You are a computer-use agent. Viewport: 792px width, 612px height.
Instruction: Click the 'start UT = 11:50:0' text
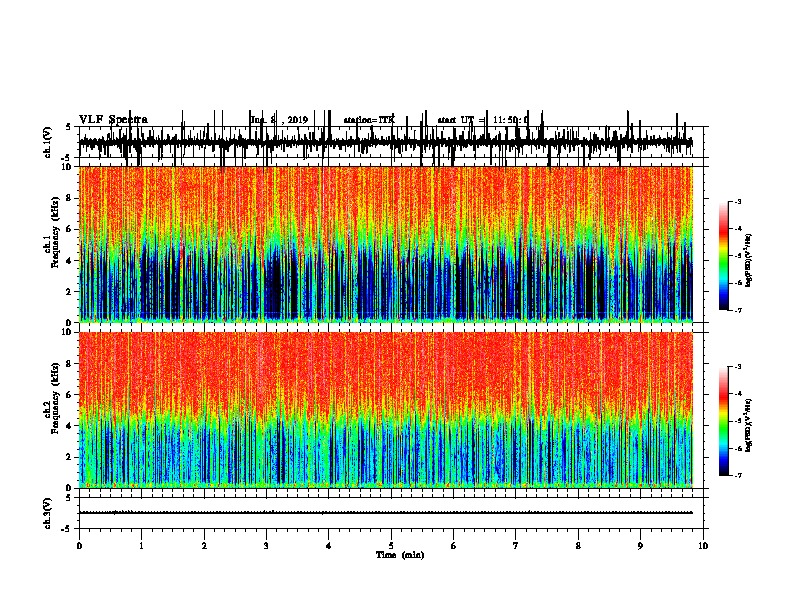tap(483, 120)
